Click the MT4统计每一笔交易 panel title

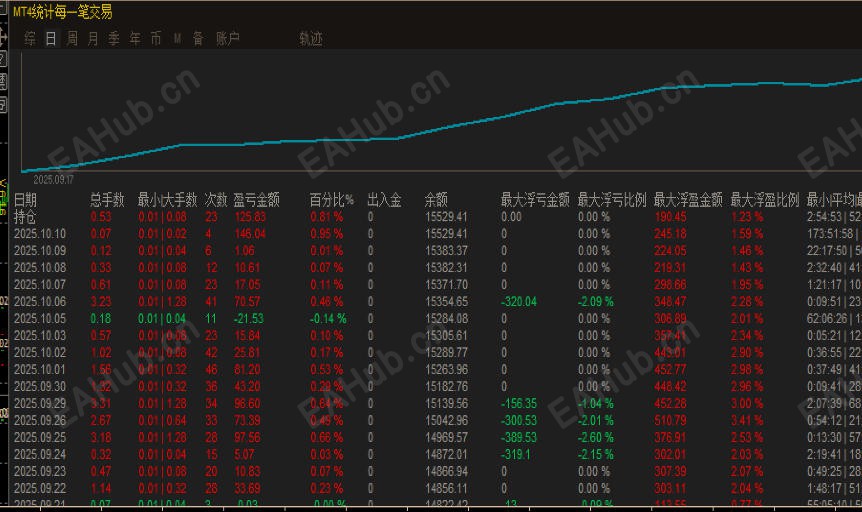pos(63,12)
